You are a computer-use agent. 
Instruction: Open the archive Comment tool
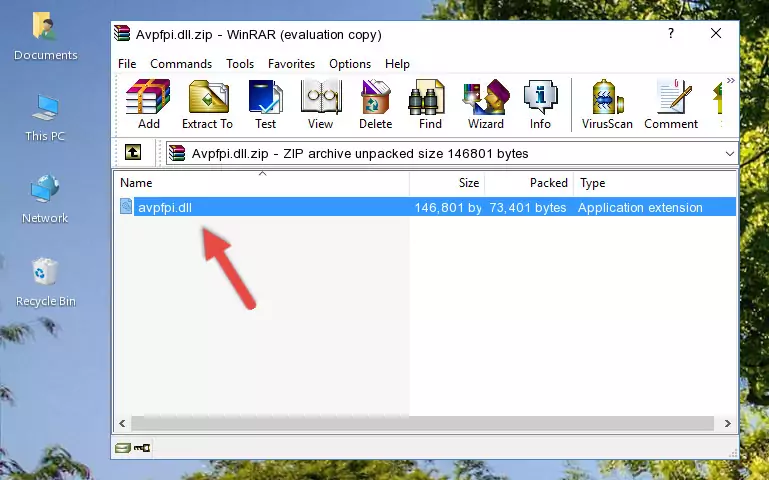[x=671, y=104]
